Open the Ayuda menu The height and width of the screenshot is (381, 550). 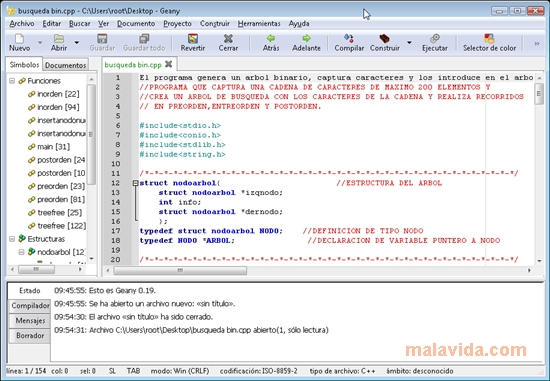(x=299, y=24)
